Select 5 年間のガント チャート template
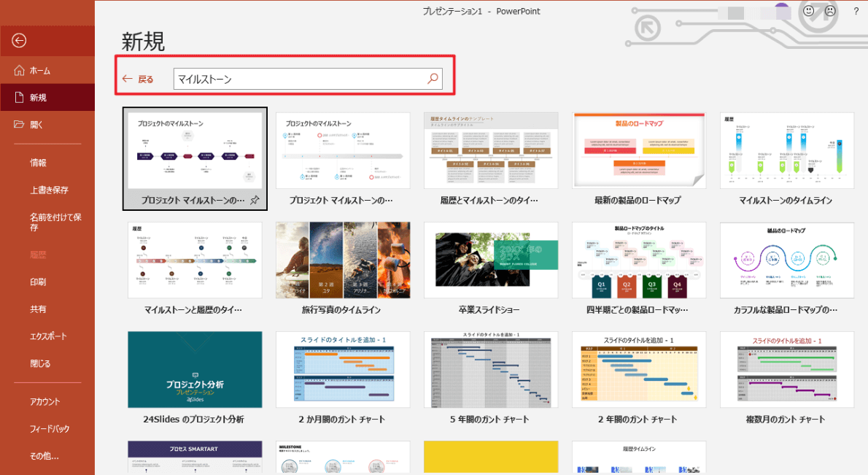868x475 pixels. pyautogui.click(x=491, y=370)
